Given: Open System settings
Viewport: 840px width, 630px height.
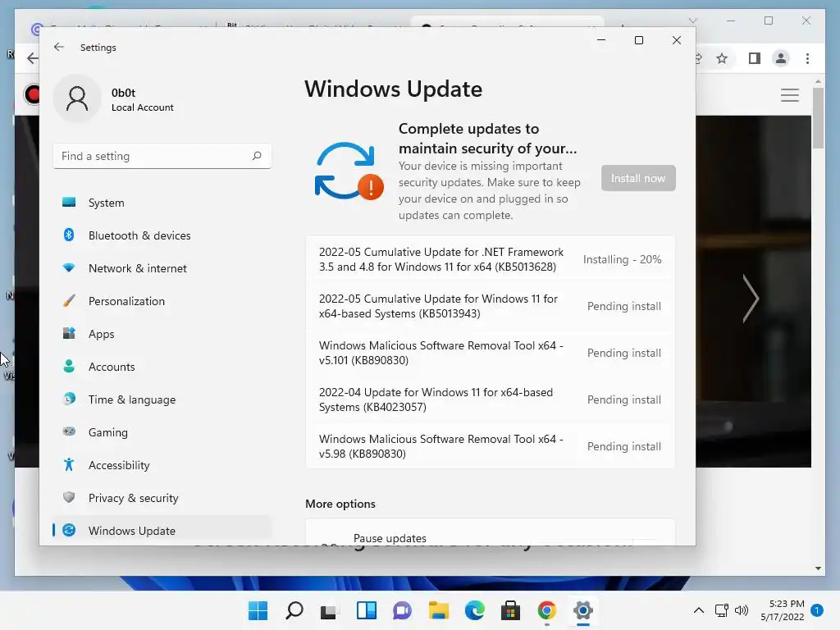Looking at the screenshot, I should [162, 203].
